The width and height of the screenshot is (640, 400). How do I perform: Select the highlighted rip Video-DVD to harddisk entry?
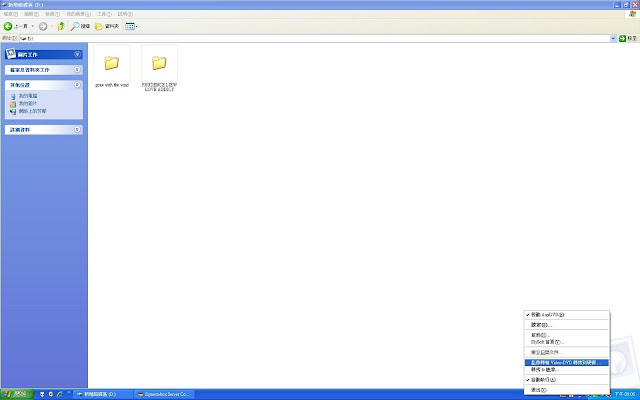pyautogui.click(x=567, y=362)
